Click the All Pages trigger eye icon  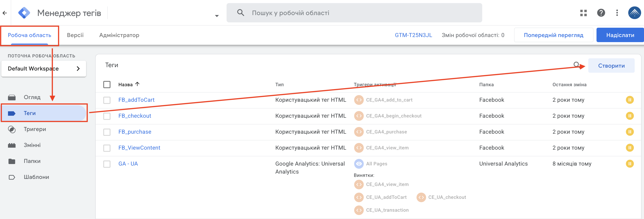tap(359, 164)
